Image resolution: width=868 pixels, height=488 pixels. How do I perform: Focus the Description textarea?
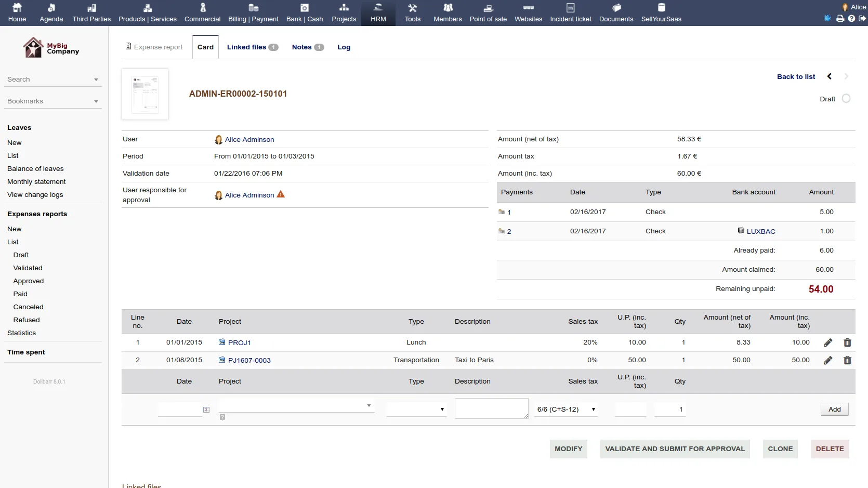(491, 408)
